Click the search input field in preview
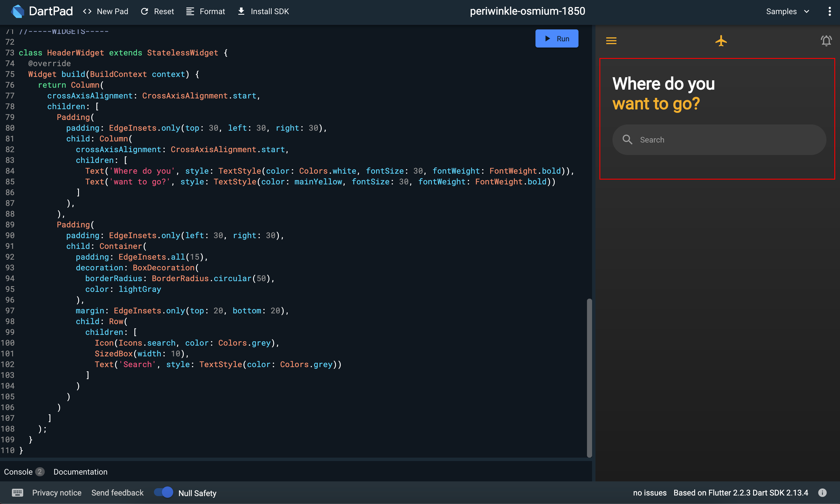The image size is (840, 504). pos(720,139)
